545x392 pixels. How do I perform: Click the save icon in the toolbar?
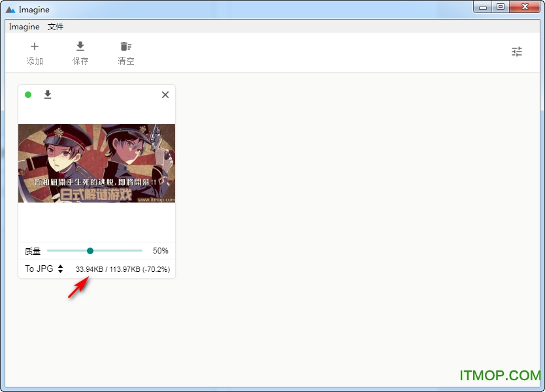pyautogui.click(x=80, y=46)
